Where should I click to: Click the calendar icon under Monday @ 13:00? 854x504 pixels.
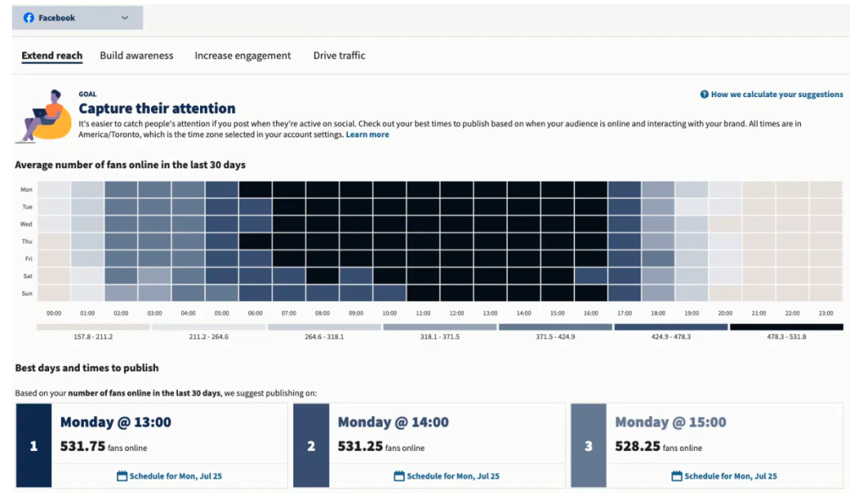[122, 476]
